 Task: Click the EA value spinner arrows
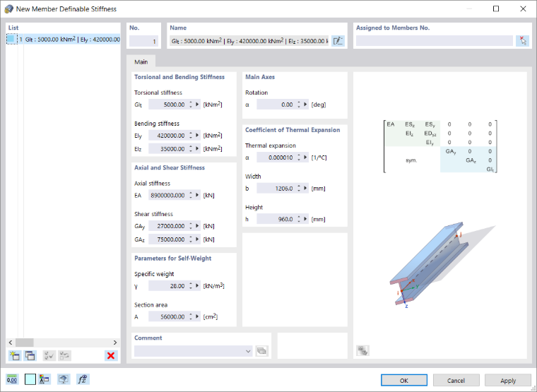tap(191, 195)
